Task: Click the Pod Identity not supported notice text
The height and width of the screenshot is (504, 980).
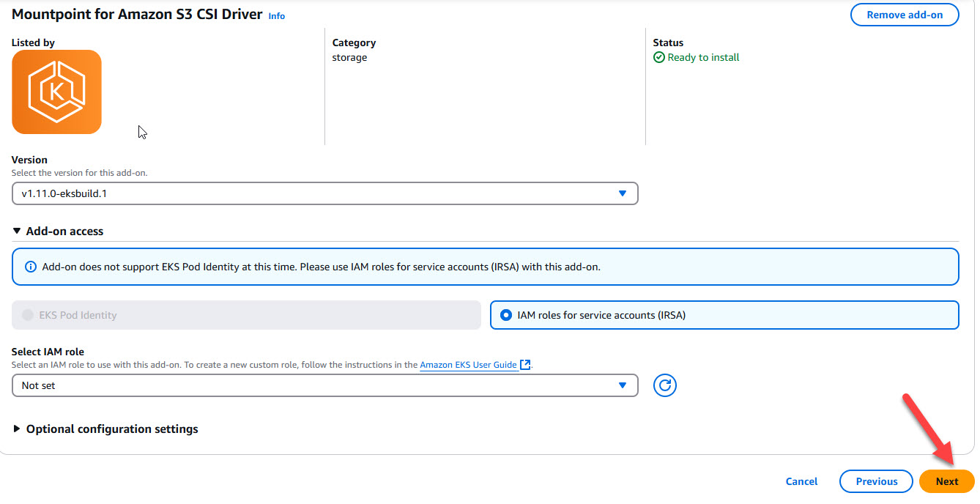Action: pos(321,267)
